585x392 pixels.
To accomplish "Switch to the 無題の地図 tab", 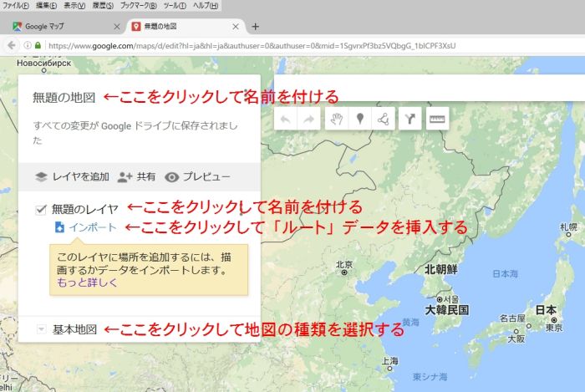I will coord(186,27).
